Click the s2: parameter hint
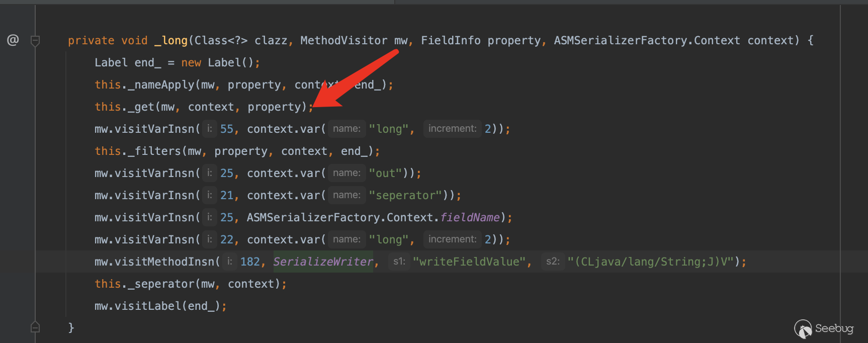This screenshot has width=868, height=343. pyautogui.click(x=553, y=262)
